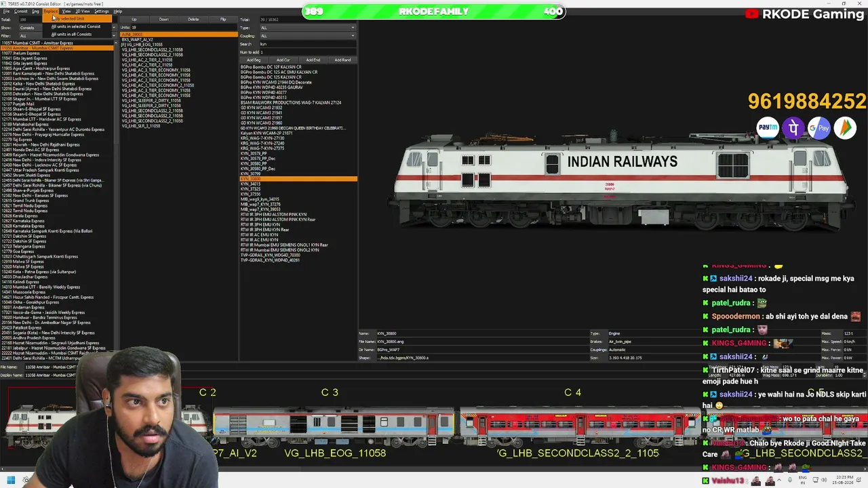Click the Add Rand button
Viewport: 868px width, 488px height.
[x=343, y=60]
